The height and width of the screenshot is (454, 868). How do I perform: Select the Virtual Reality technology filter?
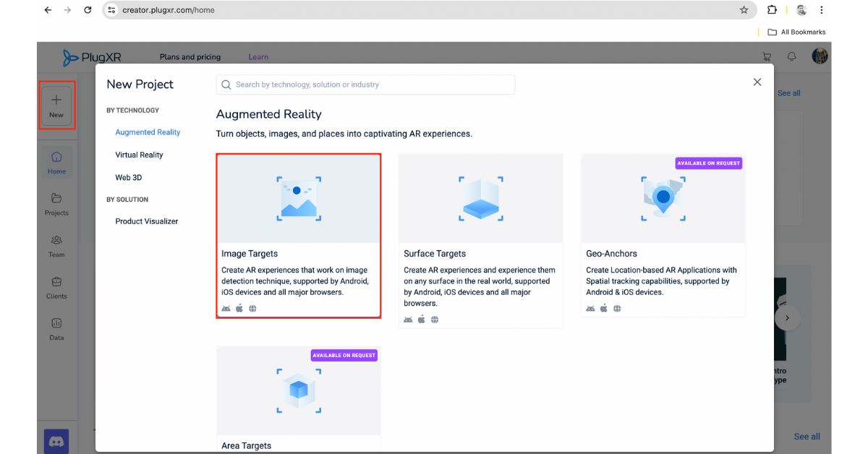pyautogui.click(x=138, y=154)
